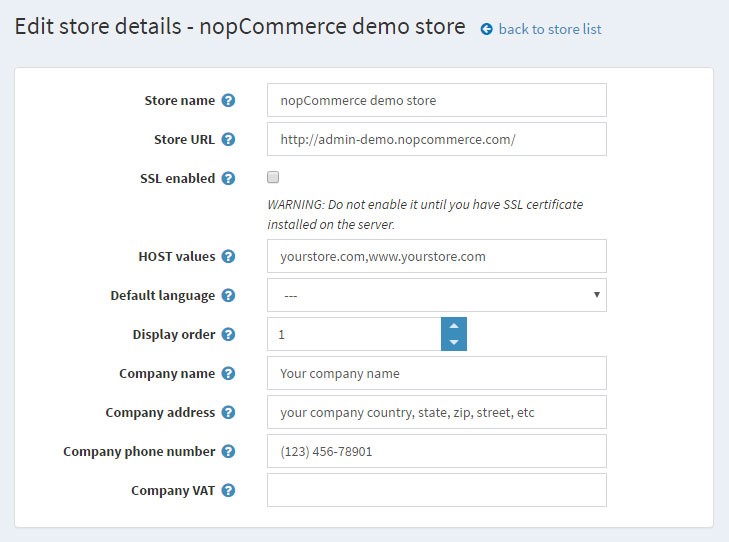Click the help icon next to Company name
This screenshot has height=542, width=729.
pyautogui.click(x=228, y=374)
